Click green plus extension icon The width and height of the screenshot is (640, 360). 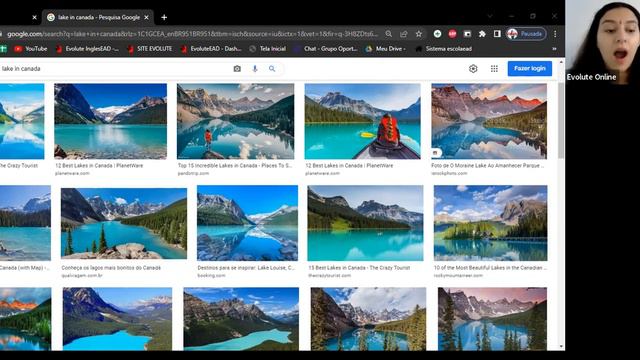[437, 34]
